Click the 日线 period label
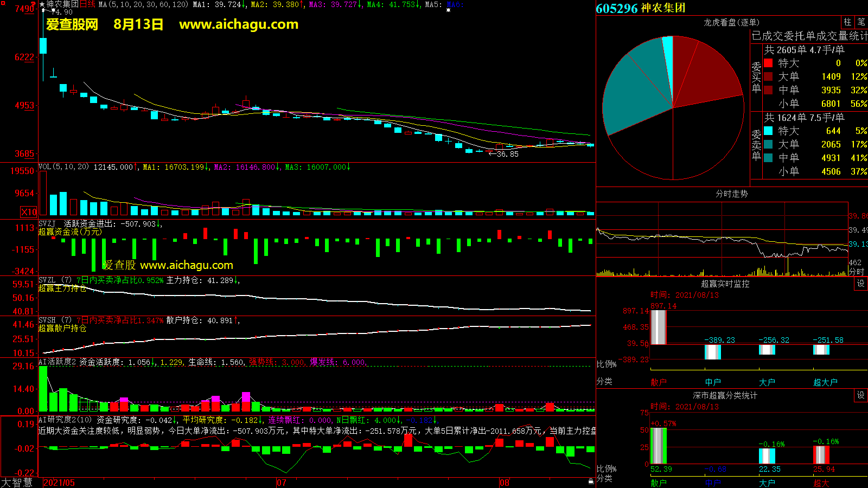 pos(87,4)
